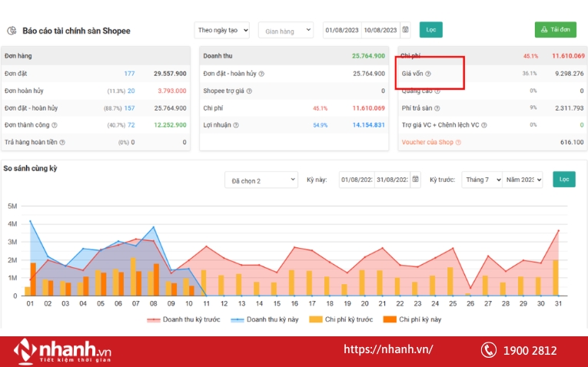The width and height of the screenshot is (588, 367).
Task: Click help icon beside Trợ giá VC + Chênh lệch VC
Action: [x=484, y=125]
